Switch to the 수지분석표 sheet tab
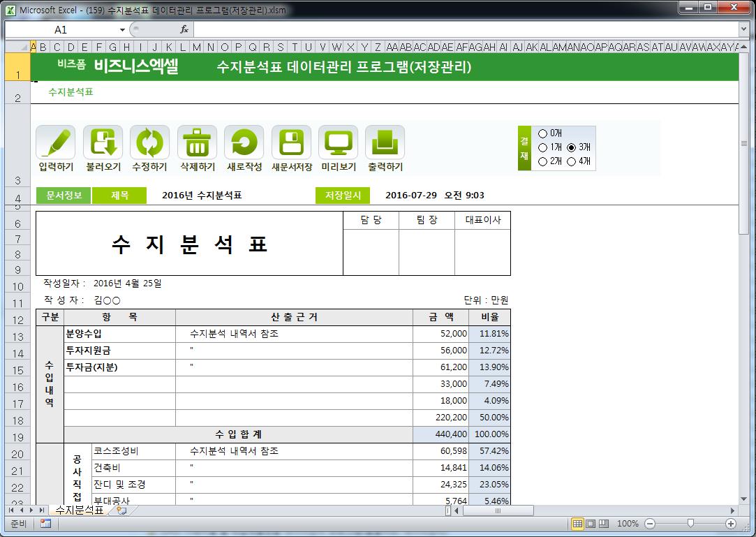Image resolution: width=756 pixels, height=537 pixels. [80, 510]
